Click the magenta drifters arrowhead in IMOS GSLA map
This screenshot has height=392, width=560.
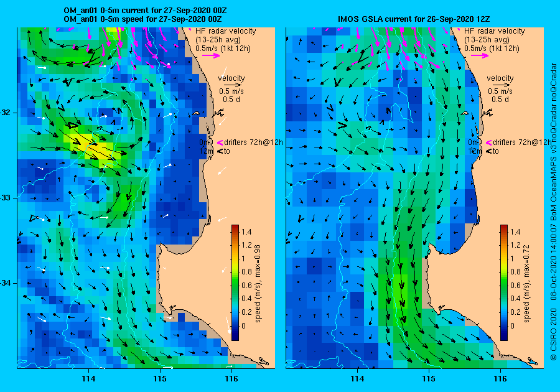(x=488, y=142)
